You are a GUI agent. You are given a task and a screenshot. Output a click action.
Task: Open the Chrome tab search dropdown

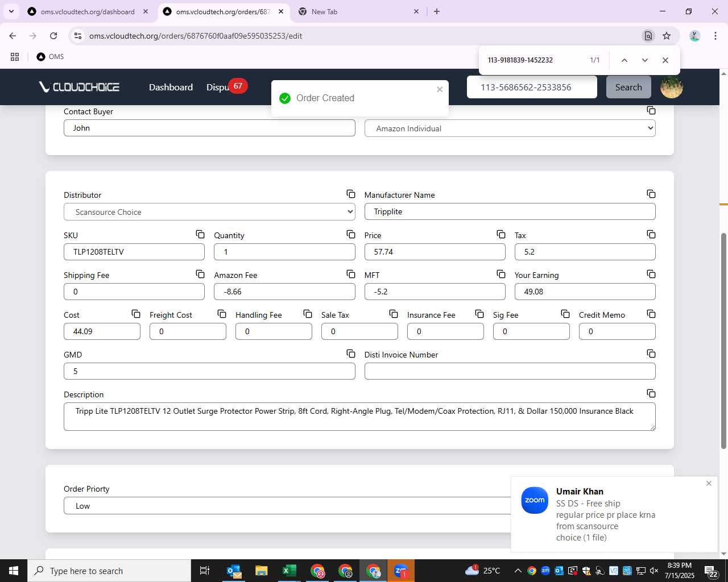tap(11, 11)
